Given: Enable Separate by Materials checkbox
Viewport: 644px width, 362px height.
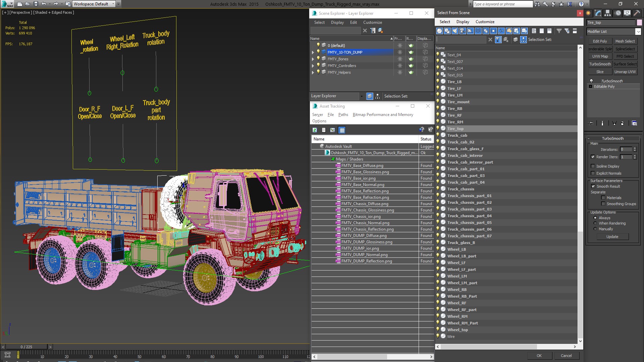Looking at the screenshot, I should point(603,198).
